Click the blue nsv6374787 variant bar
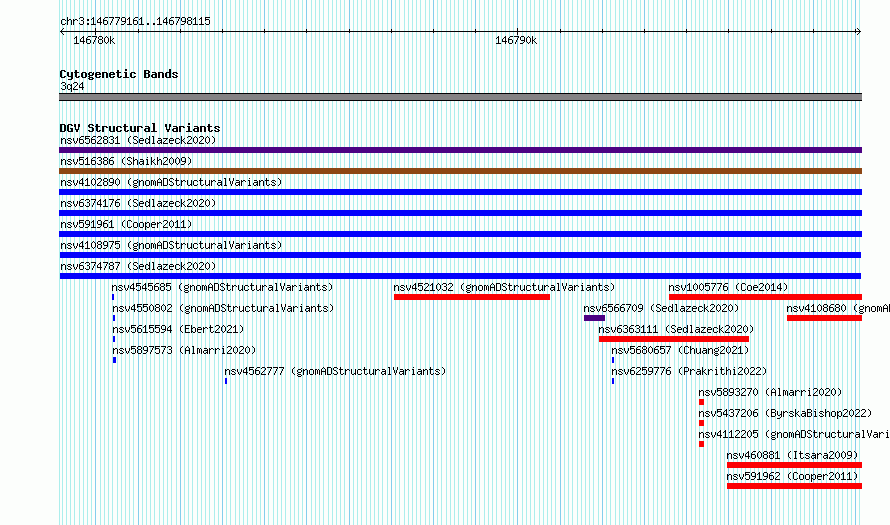The image size is (890, 525). click(460, 276)
